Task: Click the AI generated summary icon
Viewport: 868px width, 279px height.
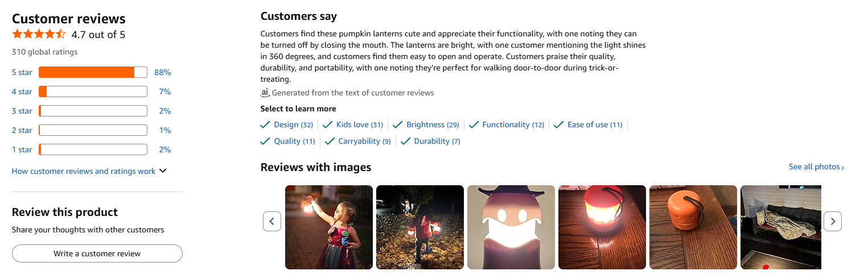Action: 265,93
